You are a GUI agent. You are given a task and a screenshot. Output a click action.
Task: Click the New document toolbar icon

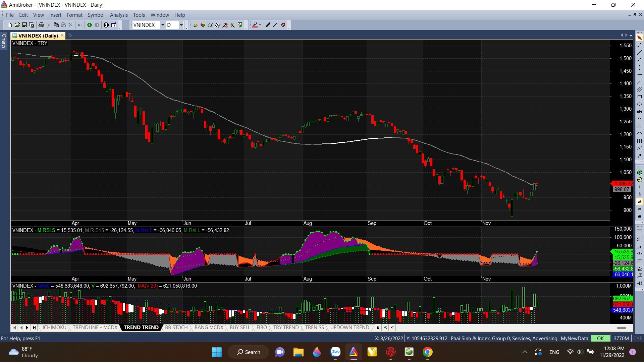[10, 25]
